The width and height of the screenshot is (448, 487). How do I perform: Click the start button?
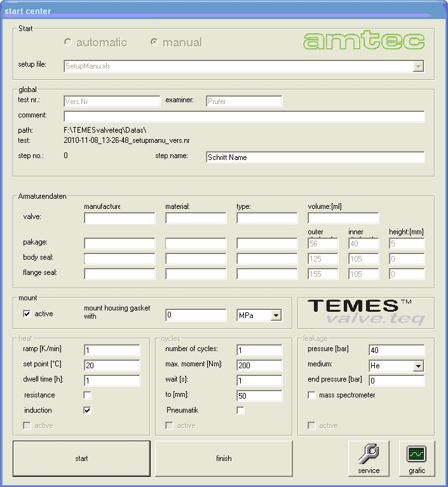[81, 458]
